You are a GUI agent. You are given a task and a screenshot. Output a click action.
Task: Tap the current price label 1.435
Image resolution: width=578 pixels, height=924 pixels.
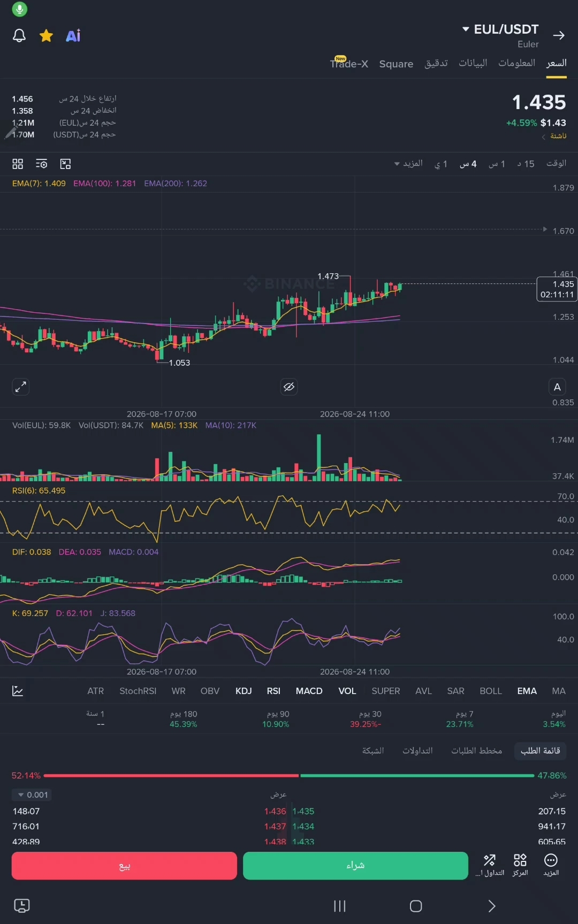click(x=557, y=289)
